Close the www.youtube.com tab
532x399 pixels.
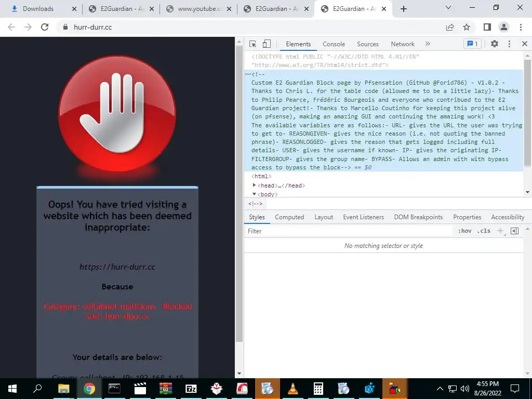pos(229,9)
